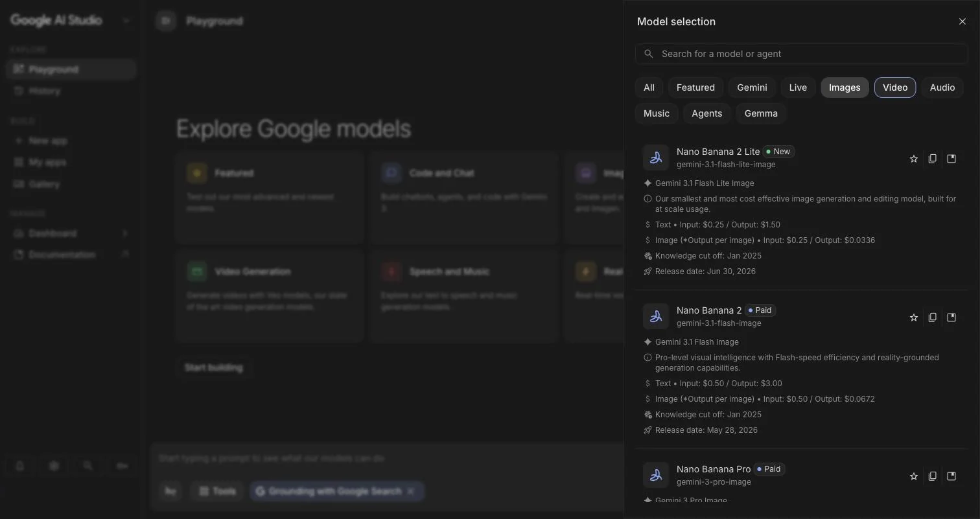This screenshot has width=980, height=519.
Task: Open the Gallery in the sidebar
Action: [71, 185]
